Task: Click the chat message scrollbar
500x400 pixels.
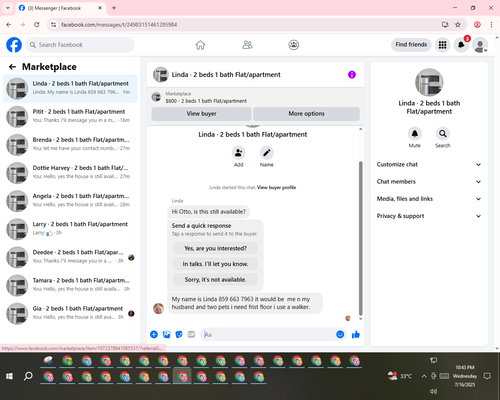Action: pos(360,238)
